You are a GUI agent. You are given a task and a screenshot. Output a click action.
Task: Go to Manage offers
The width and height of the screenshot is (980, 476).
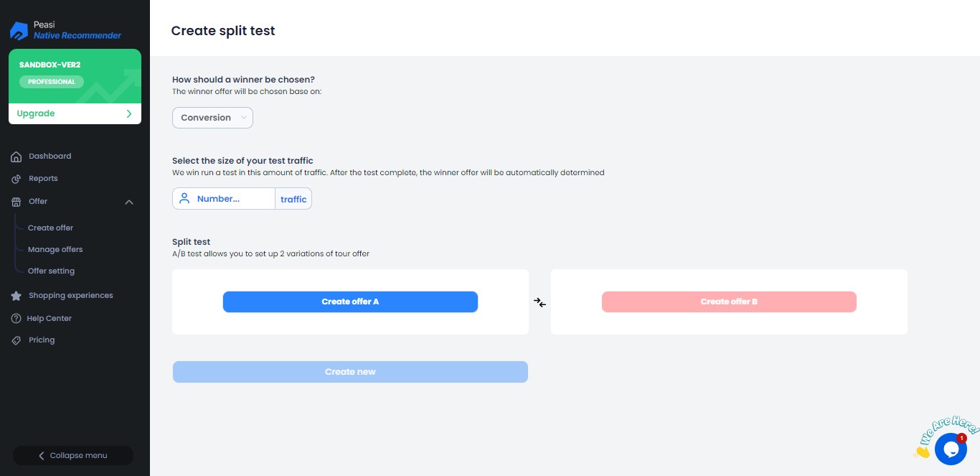click(55, 249)
